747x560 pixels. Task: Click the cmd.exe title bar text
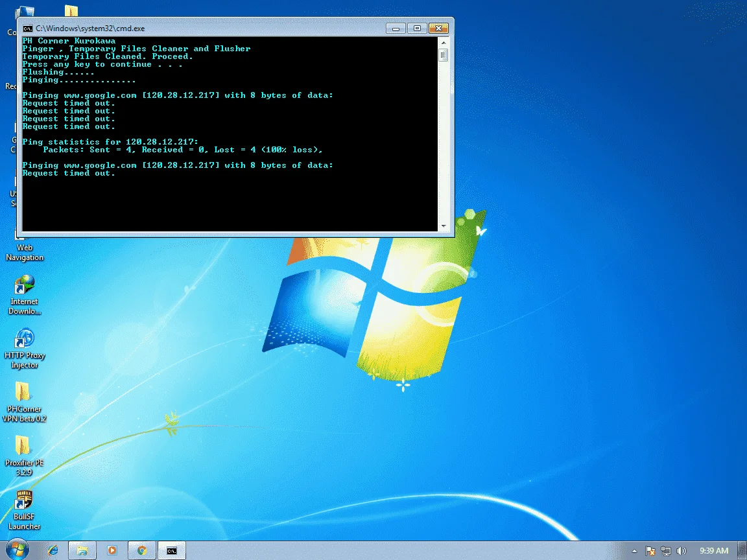tap(90, 29)
